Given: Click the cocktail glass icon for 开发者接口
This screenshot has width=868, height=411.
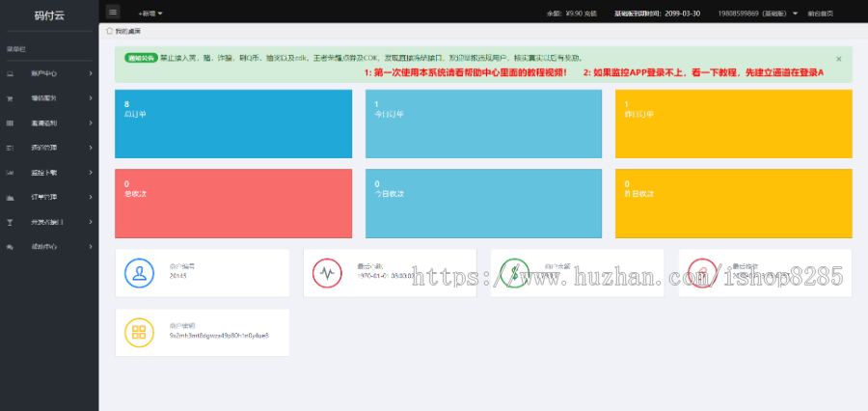Looking at the screenshot, I should [x=10, y=222].
